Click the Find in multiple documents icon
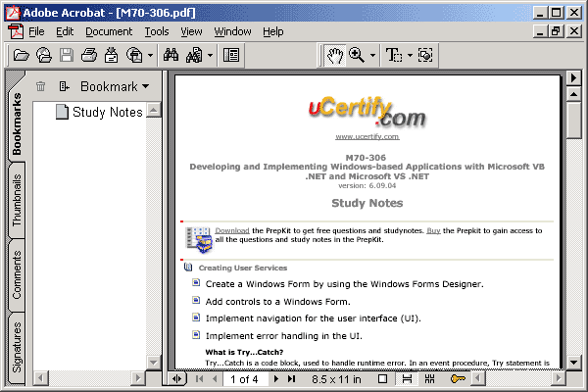The image size is (588, 392). [x=194, y=55]
